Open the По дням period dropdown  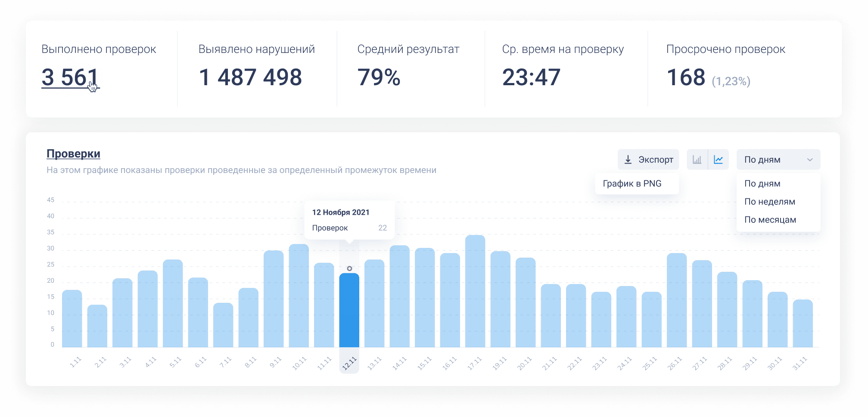pos(778,160)
